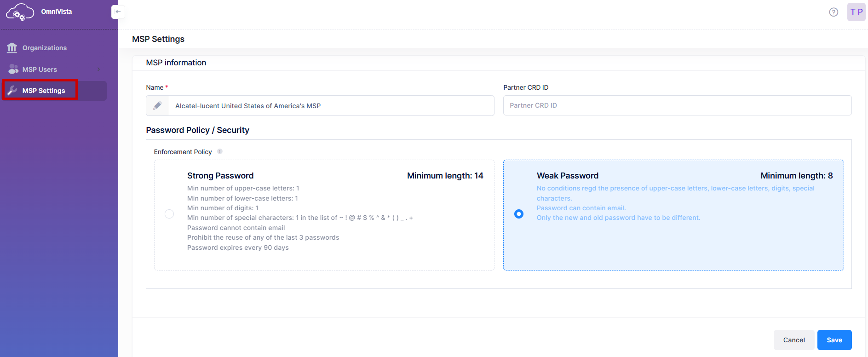Image resolution: width=868 pixels, height=357 pixels.
Task: Collapse the sidebar with the arrow button
Action: click(x=118, y=12)
